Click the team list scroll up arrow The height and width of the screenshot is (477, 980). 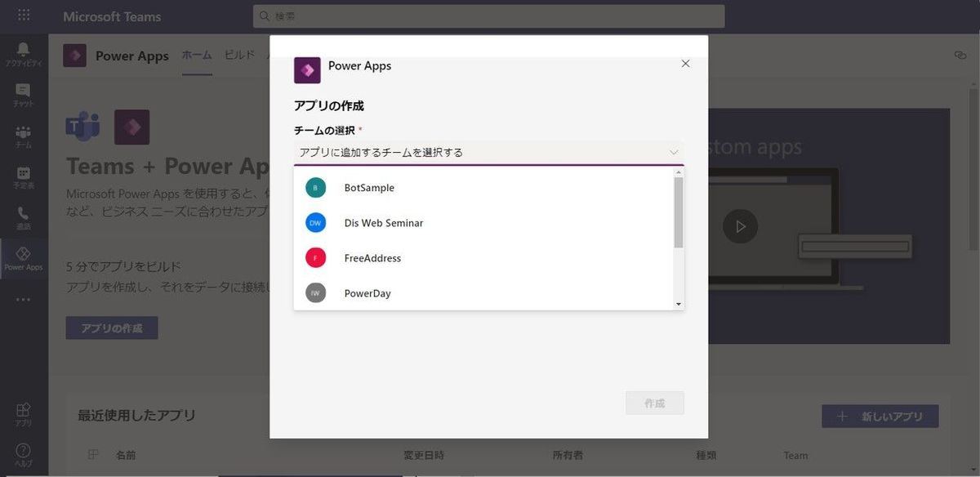point(679,172)
